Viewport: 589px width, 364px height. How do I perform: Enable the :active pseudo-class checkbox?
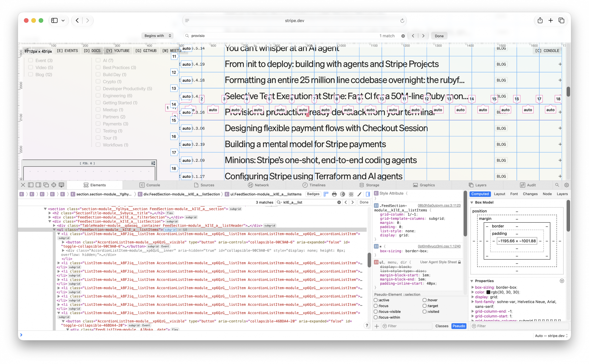tap(376, 300)
